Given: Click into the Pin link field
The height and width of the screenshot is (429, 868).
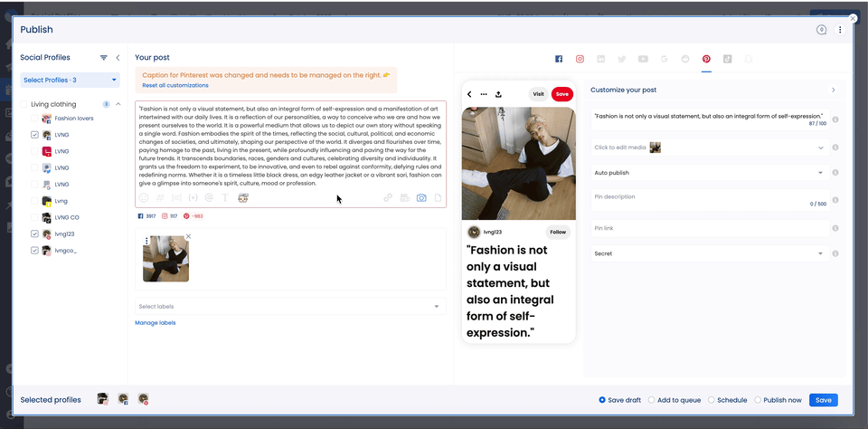Looking at the screenshot, I should (711, 228).
